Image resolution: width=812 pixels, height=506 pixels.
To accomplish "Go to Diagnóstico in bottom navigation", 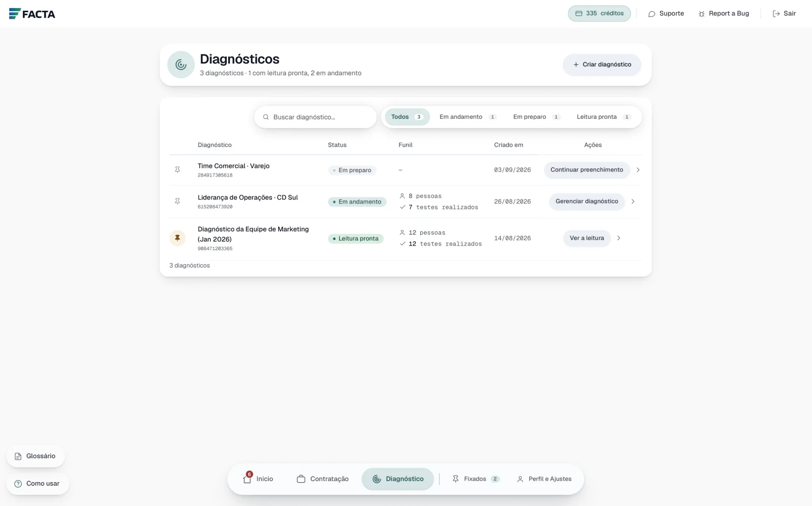I will [x=398, y=479].
